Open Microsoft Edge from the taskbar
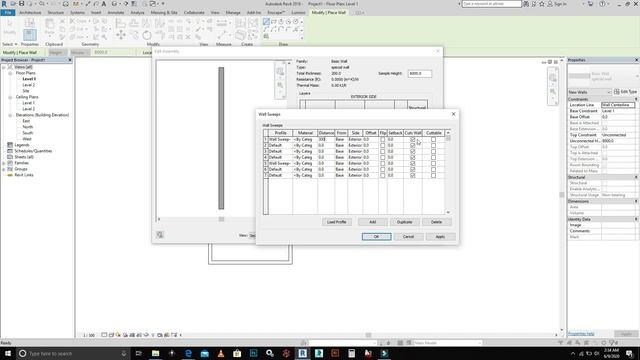Viewport: 640px width, 360px height. pos(188,353)
